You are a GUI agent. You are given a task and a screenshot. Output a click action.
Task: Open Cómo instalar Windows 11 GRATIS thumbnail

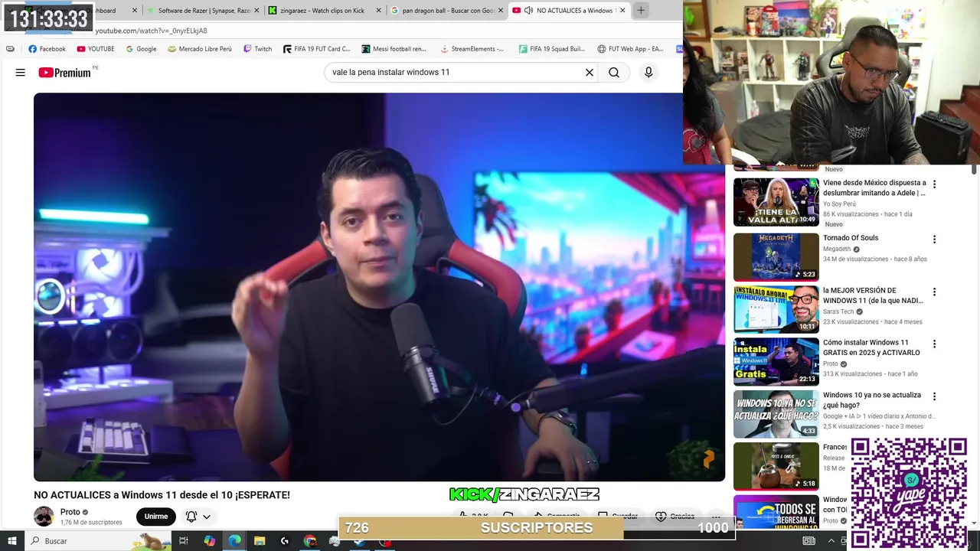coord(776,361)
